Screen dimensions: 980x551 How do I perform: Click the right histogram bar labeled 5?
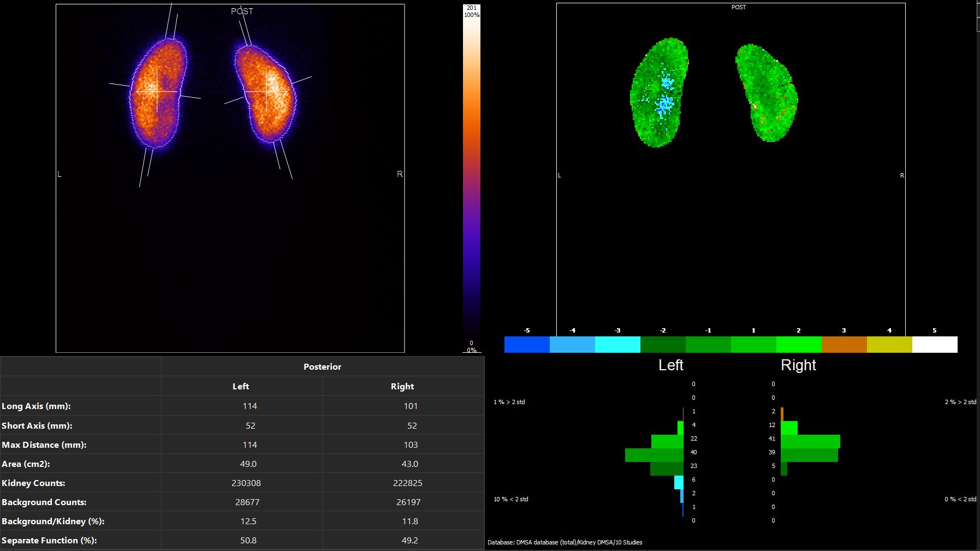784,469
